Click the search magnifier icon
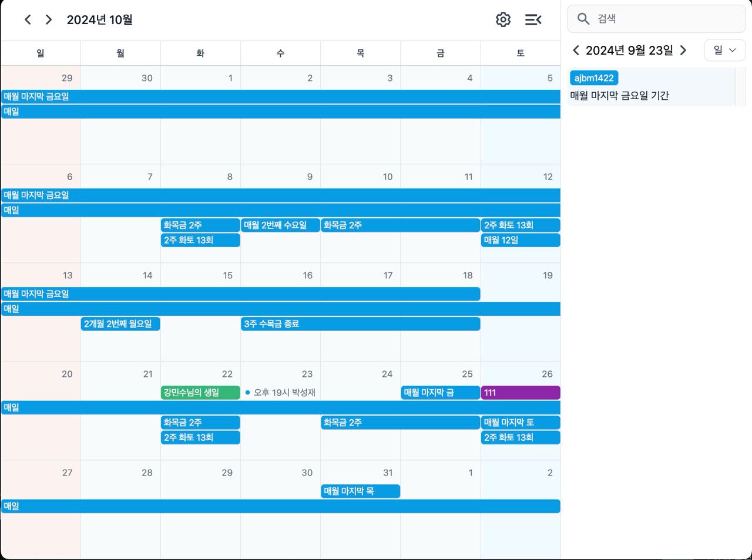This screenshot has height=560, width=752. point(583,19)
